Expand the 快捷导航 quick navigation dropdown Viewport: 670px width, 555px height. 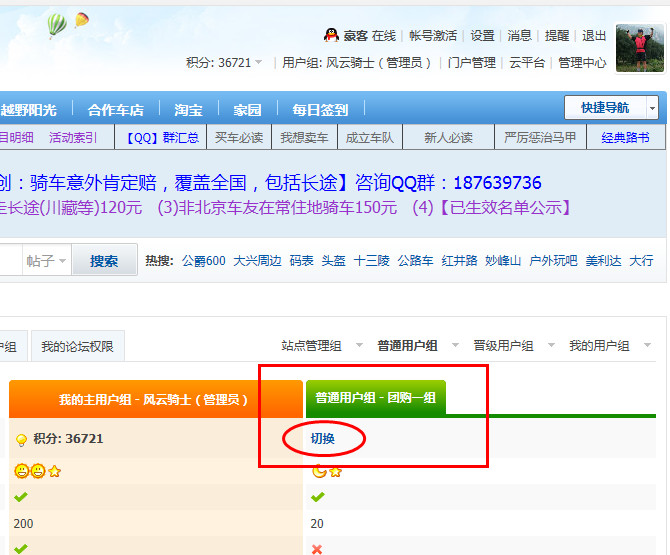652,108
